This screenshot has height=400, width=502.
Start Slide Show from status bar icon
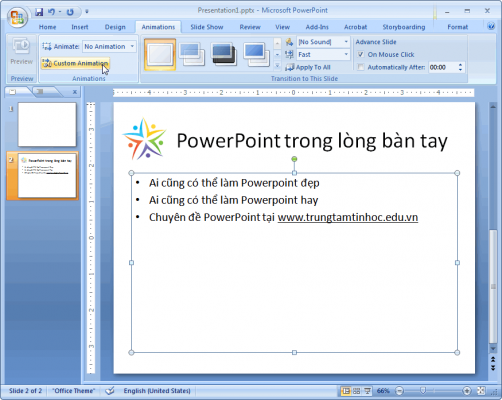(367, 391)
